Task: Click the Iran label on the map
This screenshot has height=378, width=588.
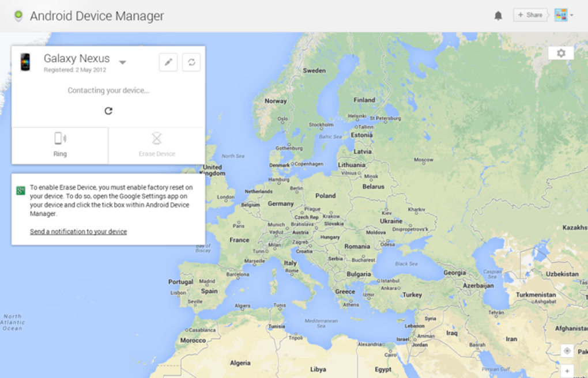Action: (x=511, y=339)
